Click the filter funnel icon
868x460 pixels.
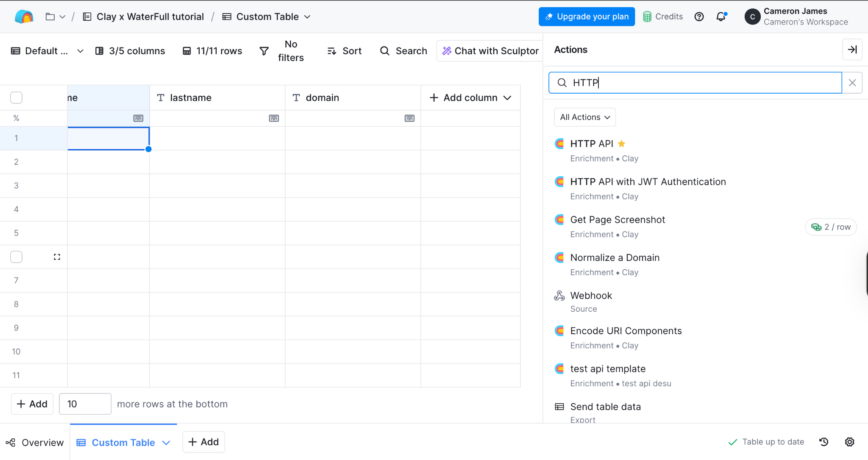pyautogui.click(x=264, y=51)
